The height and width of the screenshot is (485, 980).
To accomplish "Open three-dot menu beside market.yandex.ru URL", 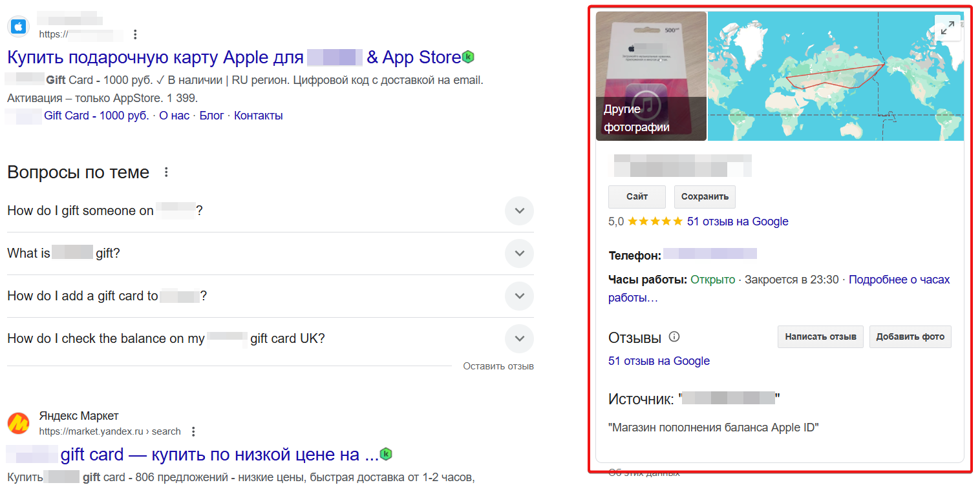I will point(193,431).
